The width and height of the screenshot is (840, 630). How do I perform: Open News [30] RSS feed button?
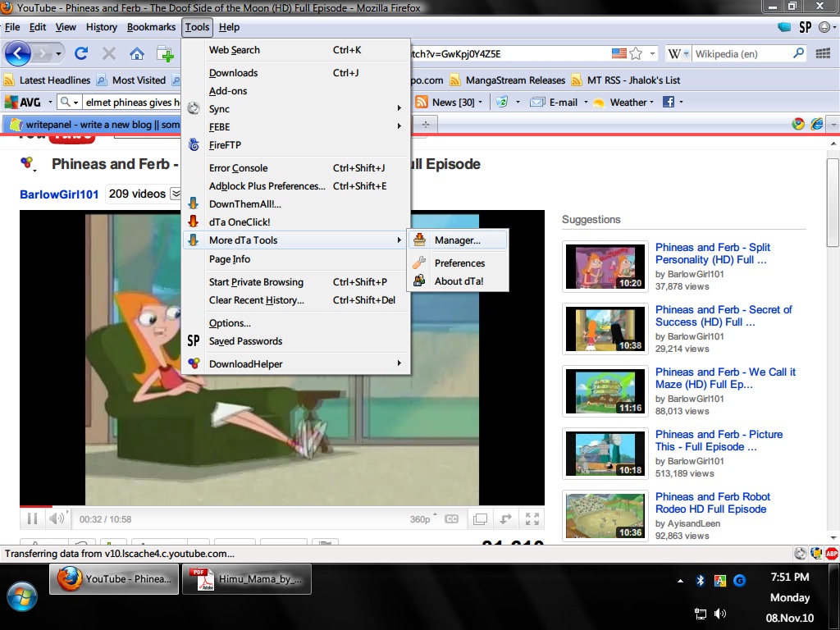pyautogui.click(x=445, y=103)
